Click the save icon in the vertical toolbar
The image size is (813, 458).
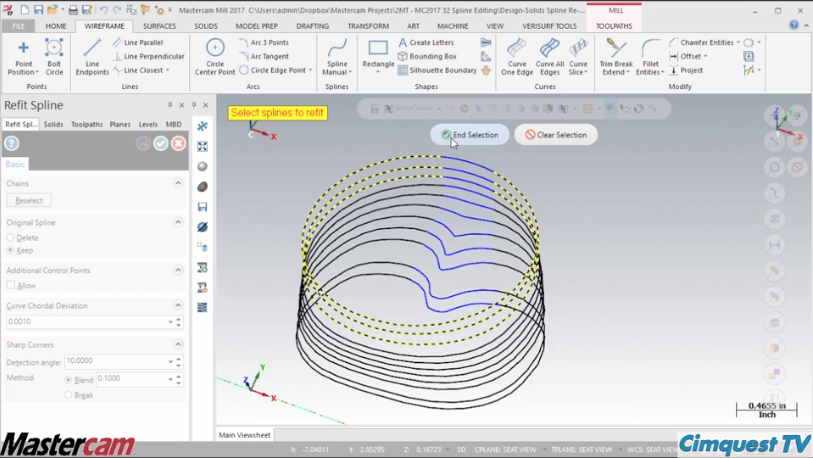point(202,207)
